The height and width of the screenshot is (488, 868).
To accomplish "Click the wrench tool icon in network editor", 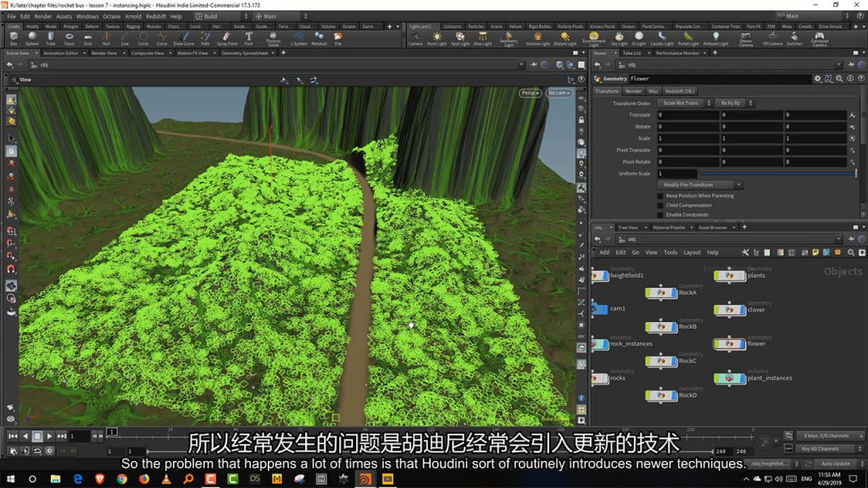I will [746, 252].
